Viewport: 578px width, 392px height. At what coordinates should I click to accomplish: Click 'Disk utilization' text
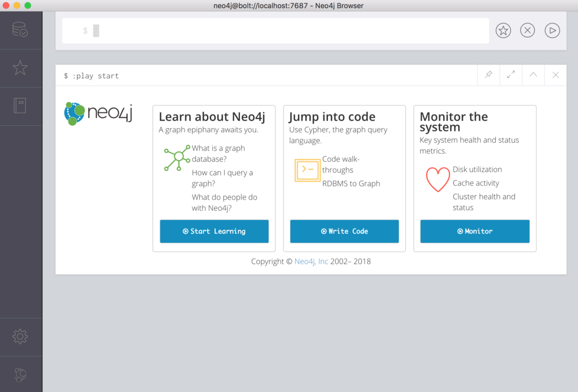[478, 169]
